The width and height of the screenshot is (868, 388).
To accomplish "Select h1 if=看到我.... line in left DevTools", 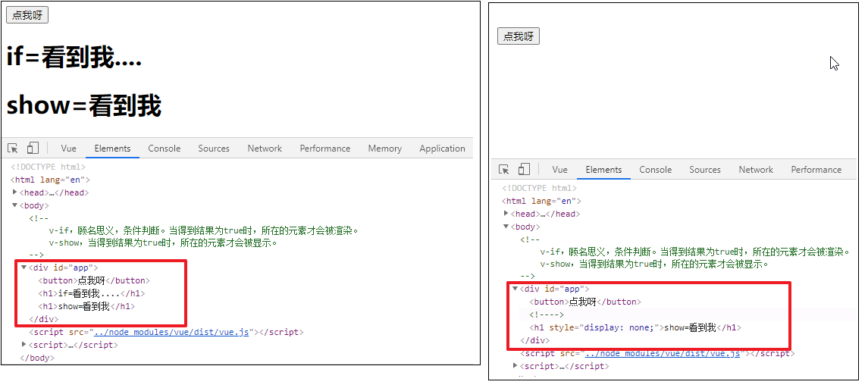I will [x=91, y=293].
